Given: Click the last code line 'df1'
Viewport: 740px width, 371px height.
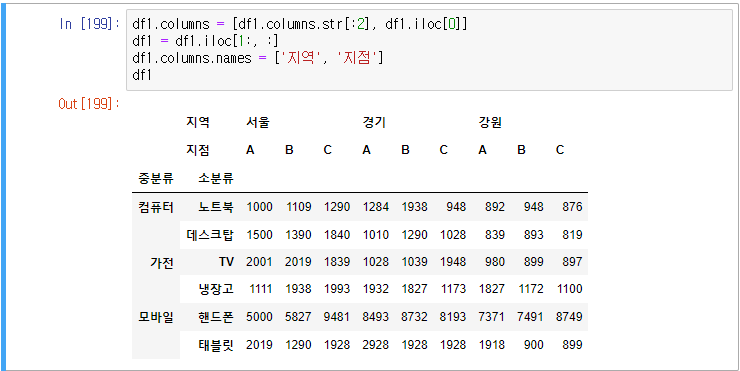Looking at the screenshot, I should click(x=142, y=75).
